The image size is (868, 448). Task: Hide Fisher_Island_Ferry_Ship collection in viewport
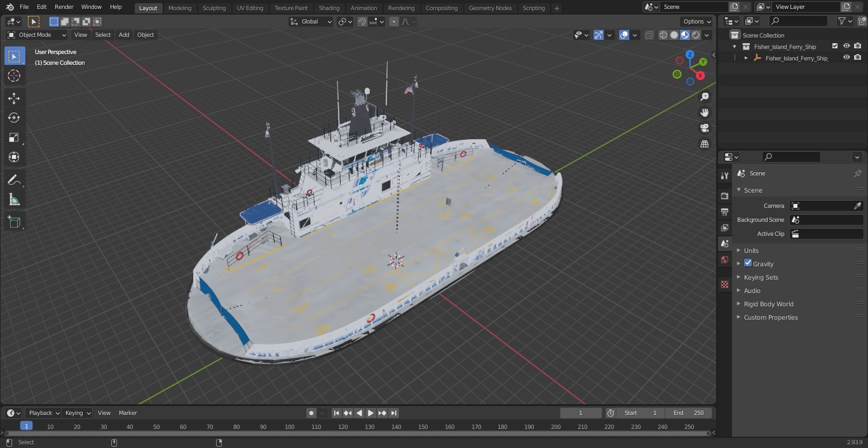coord(846,46)
